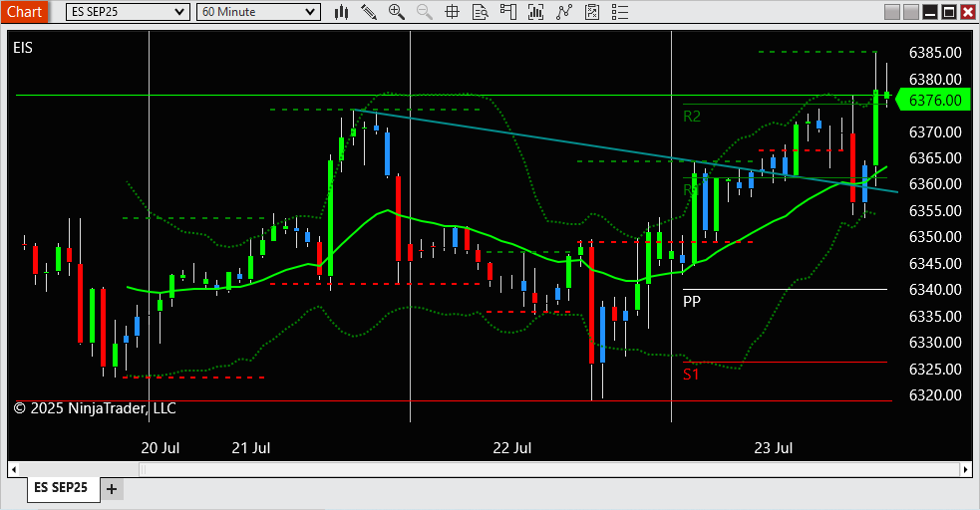Open the ES SEP25 instrument dropdown
The image size is (980, 510).
coord(128,12)
